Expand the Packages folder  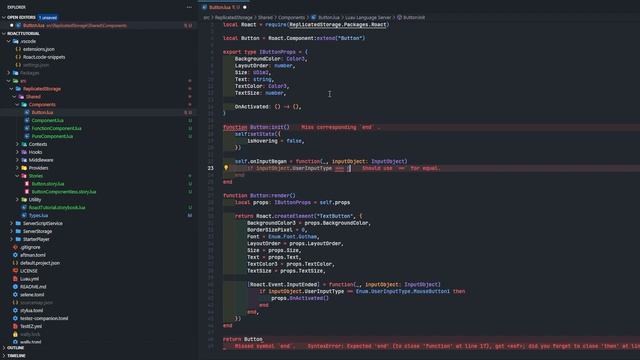[x=9, y=73]
